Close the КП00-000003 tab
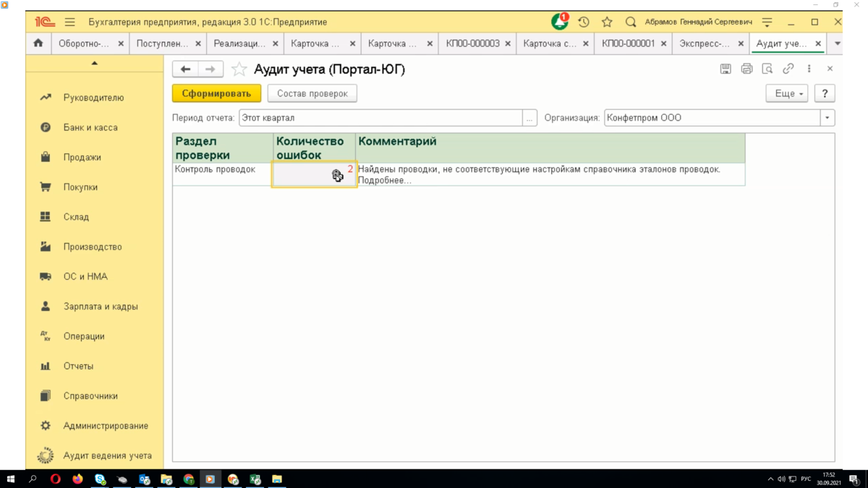Image resolution: width=868 pixels, height=488 pixels. (508, 43)
